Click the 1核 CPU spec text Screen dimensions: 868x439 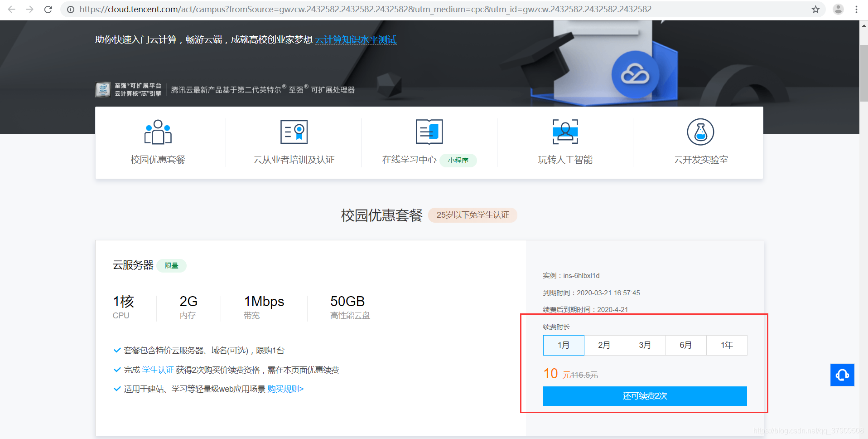(x=123, y=307)
